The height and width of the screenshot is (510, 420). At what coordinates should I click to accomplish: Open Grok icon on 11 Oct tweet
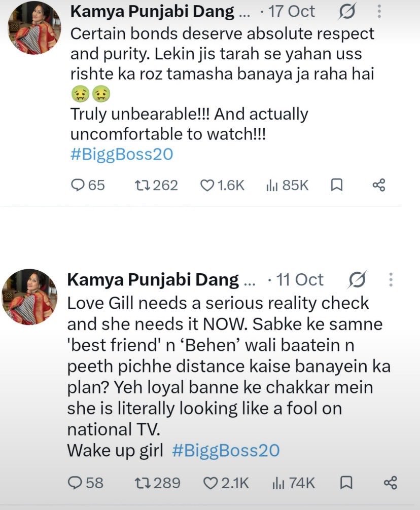pos(357,280)
